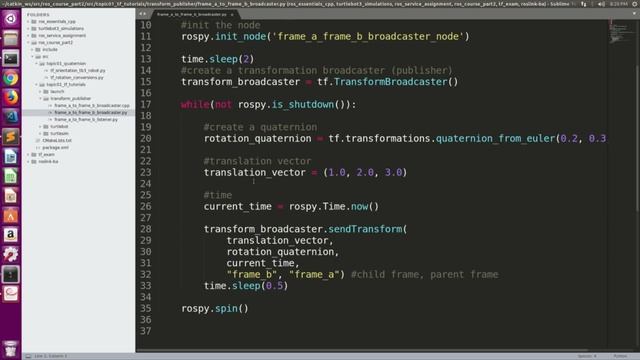Image resolution: width=640 pixels, height=360 pixels.
Task: Click the tab navigation arrows
Action: click(142, 14)
